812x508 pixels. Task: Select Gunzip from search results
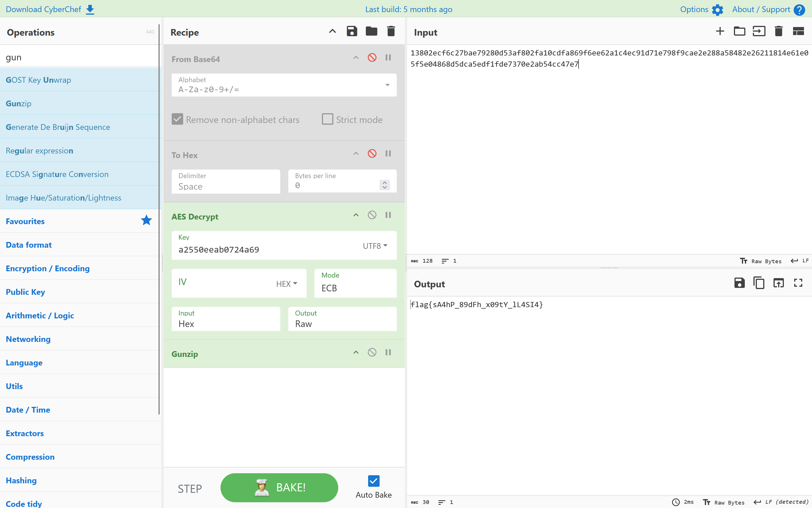[18, 103]
